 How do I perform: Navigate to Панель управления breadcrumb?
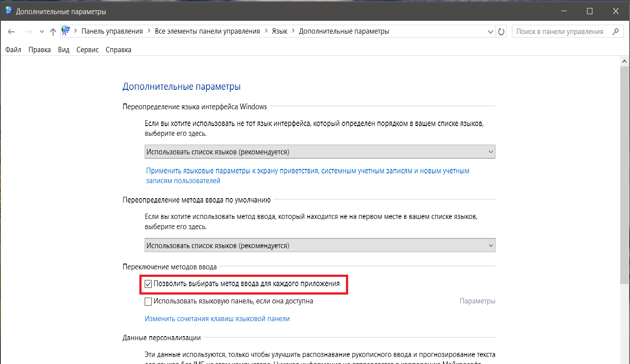[112, 31]
